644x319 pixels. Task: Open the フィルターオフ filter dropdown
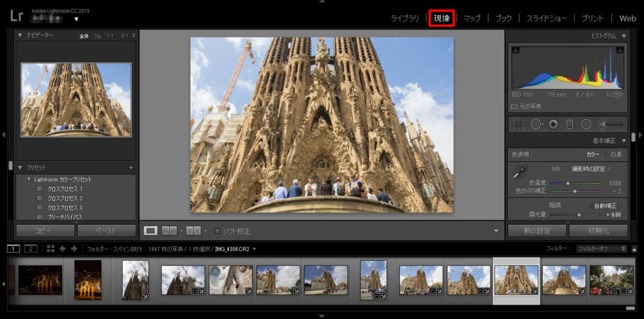tap(601, 249)
